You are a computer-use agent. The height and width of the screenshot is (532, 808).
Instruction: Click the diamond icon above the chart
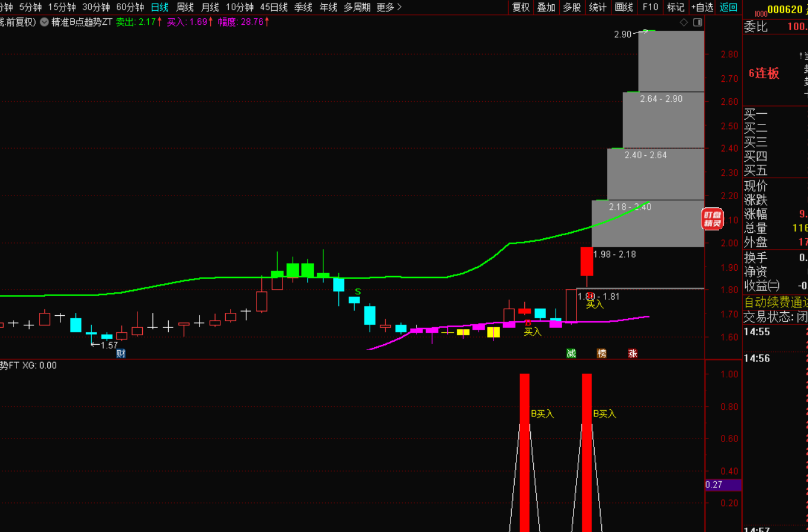pos(684,22)
